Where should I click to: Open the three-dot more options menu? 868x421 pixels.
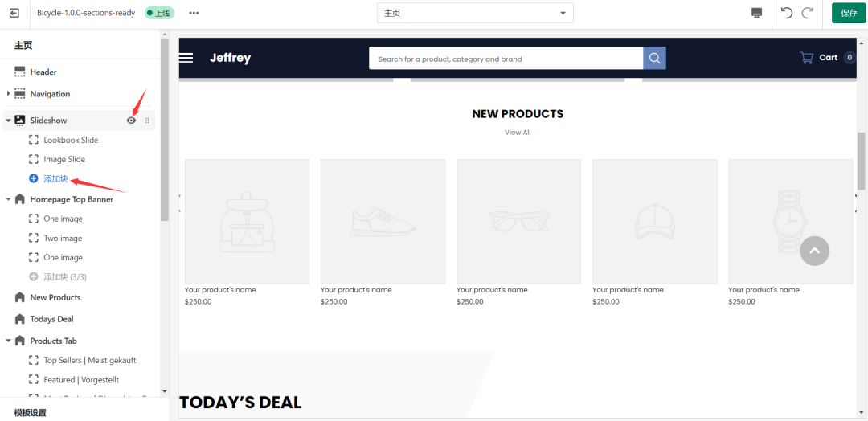194,13
